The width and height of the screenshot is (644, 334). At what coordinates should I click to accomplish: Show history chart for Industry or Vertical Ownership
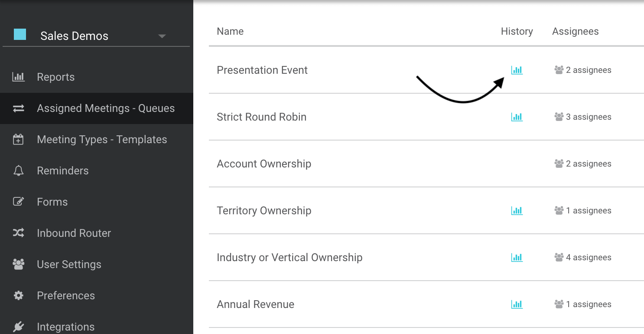tap(517, 258)
